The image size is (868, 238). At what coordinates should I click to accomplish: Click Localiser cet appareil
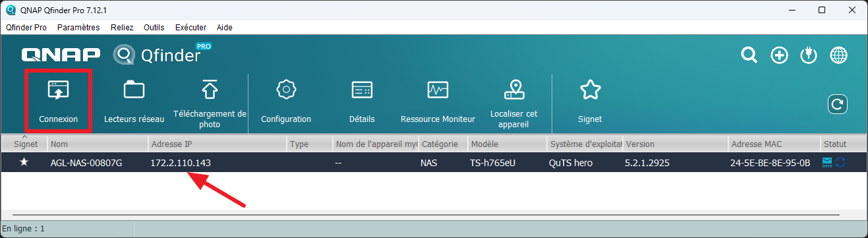point(514,89)
